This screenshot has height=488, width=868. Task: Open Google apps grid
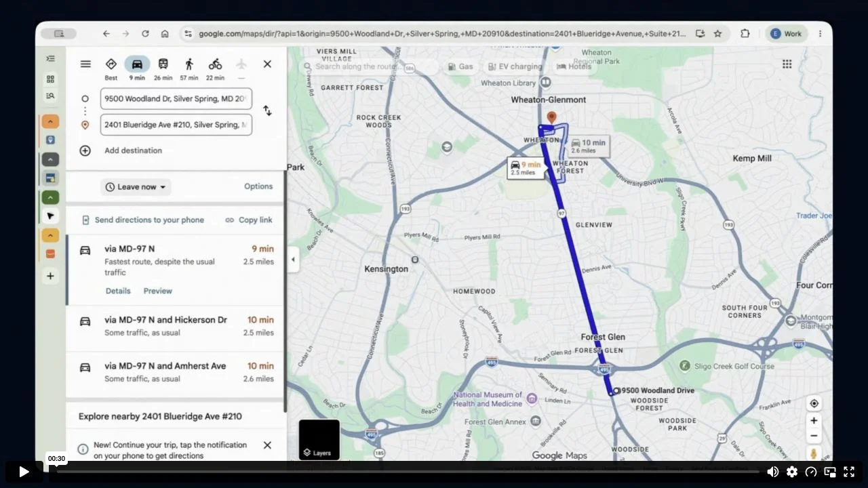click(x=787, y=64)
